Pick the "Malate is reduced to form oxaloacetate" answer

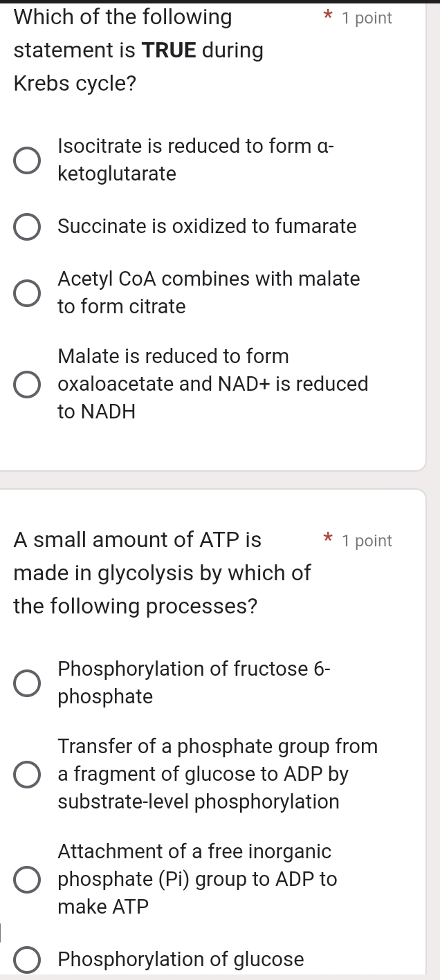coord(26,384)
